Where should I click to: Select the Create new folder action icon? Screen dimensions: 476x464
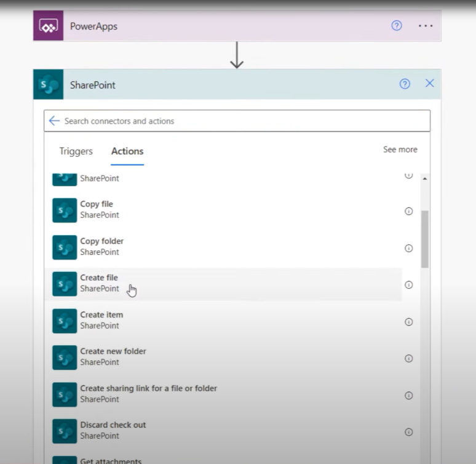click(65, 358)
